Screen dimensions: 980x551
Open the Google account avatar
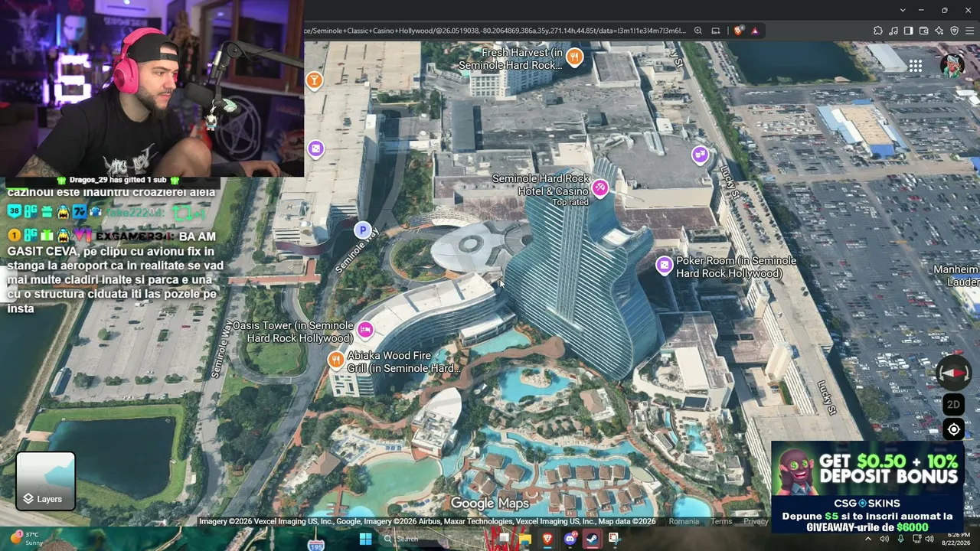click(x=952, y=66)
